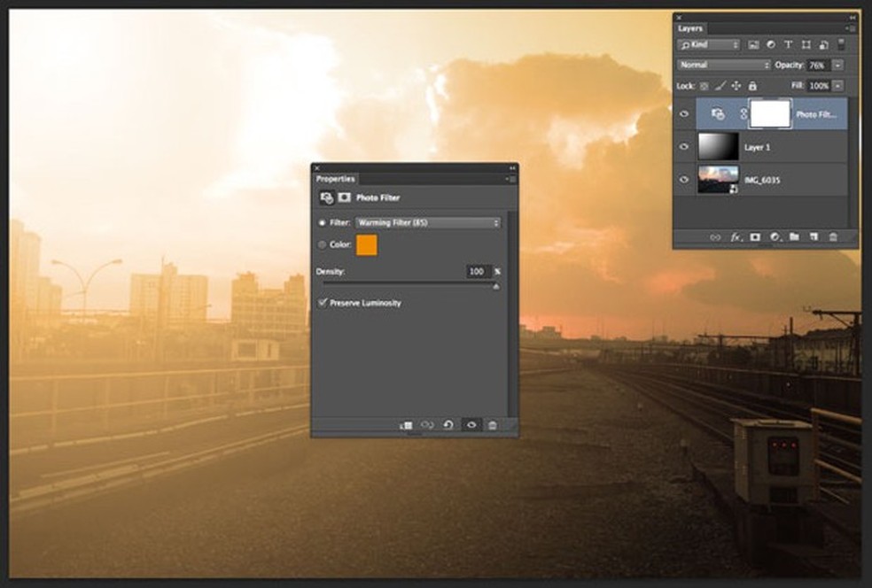Click the fx layer style icon
The width and height of the screenshot is (872, 588).
[736, 237]
